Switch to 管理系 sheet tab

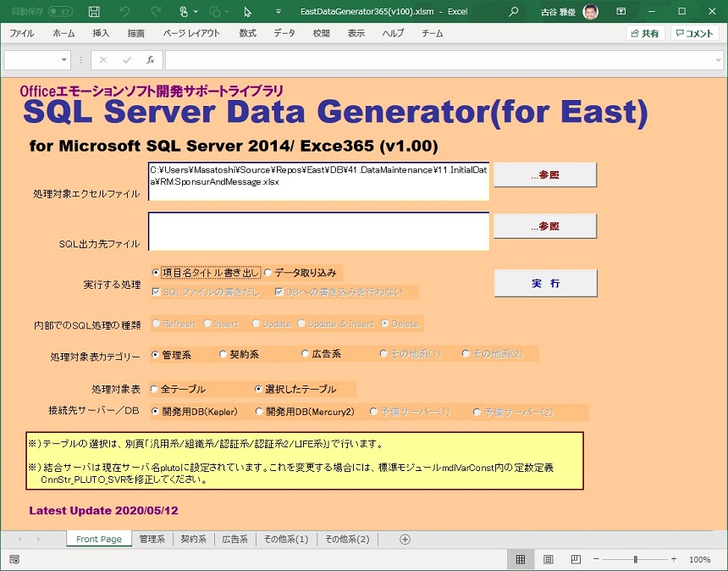click(x=152, y=539)
